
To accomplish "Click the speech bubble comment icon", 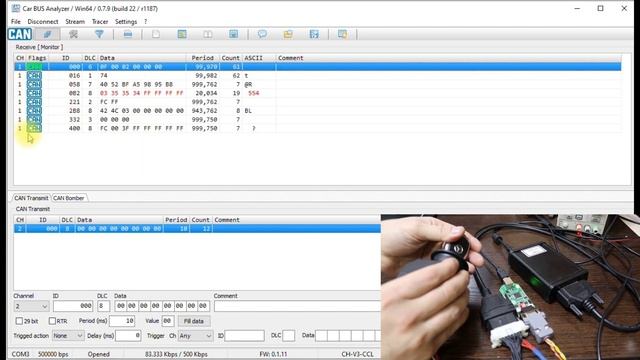I will pos(262,34).
